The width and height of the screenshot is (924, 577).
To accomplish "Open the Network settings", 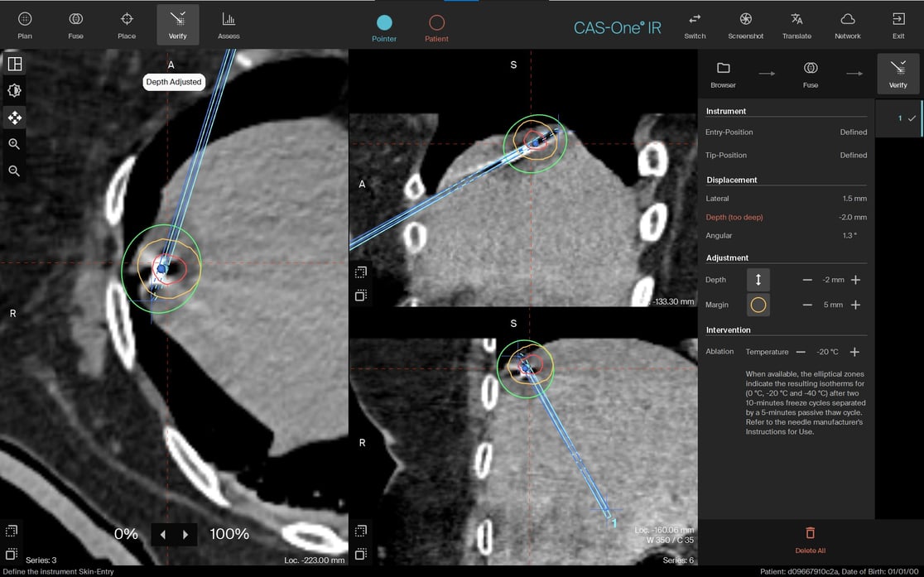I will [847, 26].
